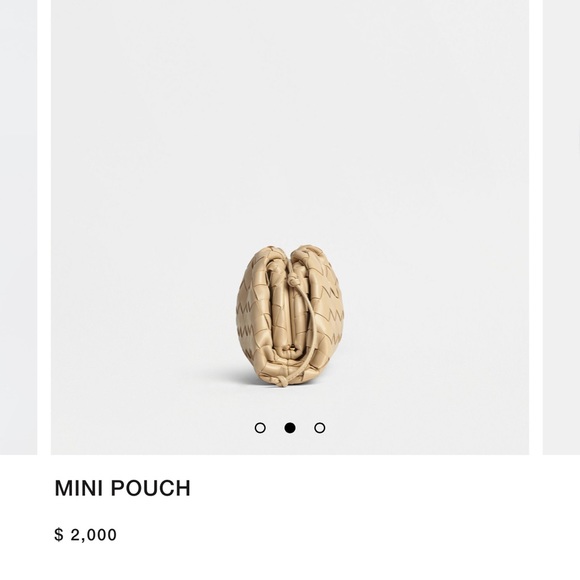
Task: Click the dollar sign in the price
Action: click(x=59, y=535)
